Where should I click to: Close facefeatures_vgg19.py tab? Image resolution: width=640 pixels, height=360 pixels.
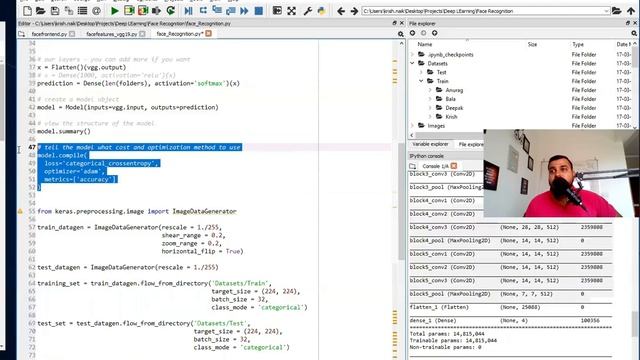coord(142,33)
